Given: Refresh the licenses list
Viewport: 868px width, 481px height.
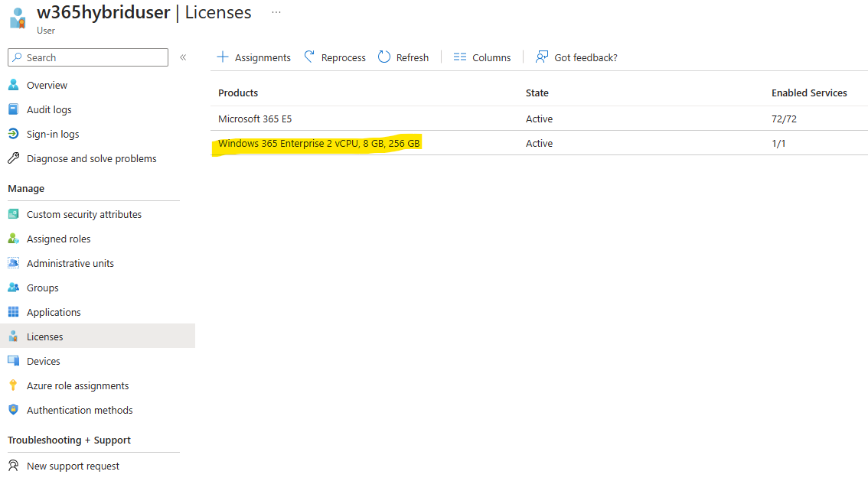Looking at the screenshot, I should pos(403,57).
